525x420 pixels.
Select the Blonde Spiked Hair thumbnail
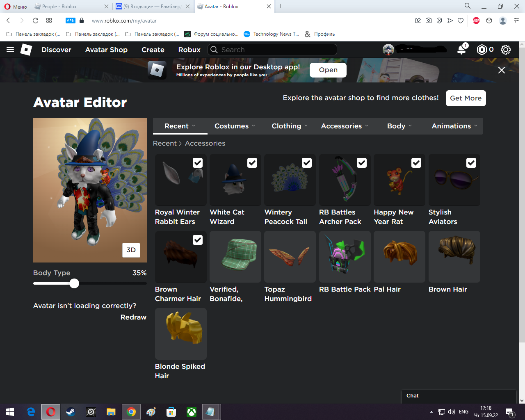181,334
